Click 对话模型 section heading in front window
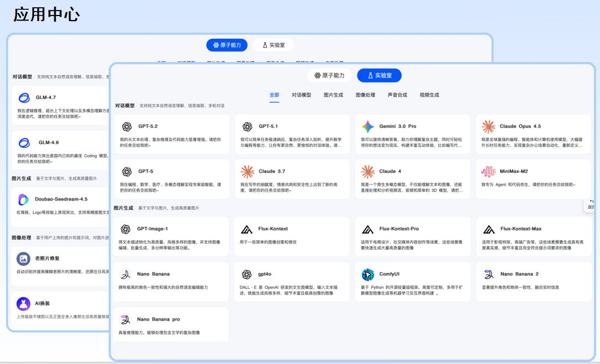The width and height of the screenshot is (600, 364). tap(125, 105)
